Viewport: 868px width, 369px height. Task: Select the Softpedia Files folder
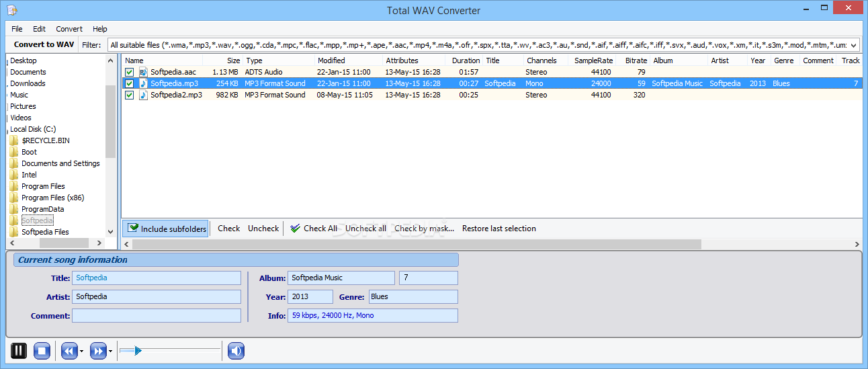[45, 232]
